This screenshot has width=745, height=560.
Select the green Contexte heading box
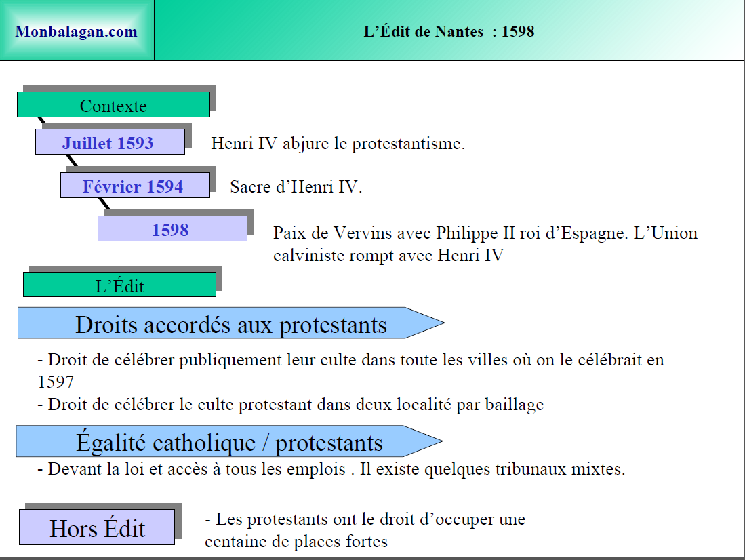113,106
